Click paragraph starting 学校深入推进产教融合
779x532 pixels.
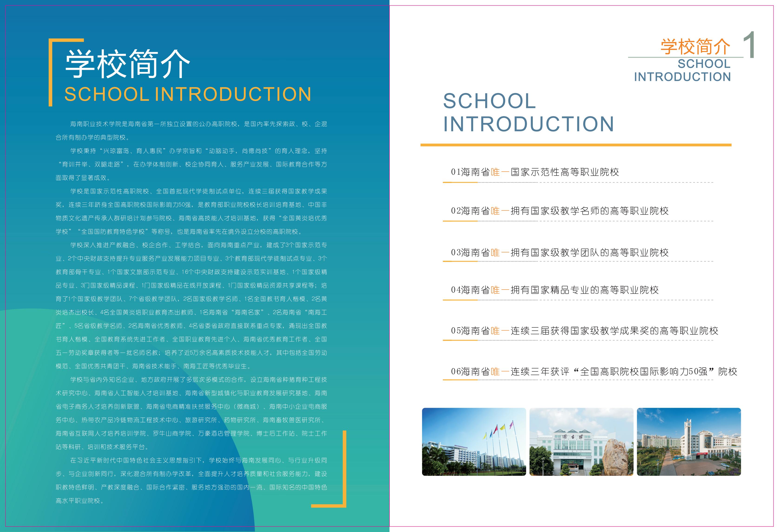pos(191,306)
